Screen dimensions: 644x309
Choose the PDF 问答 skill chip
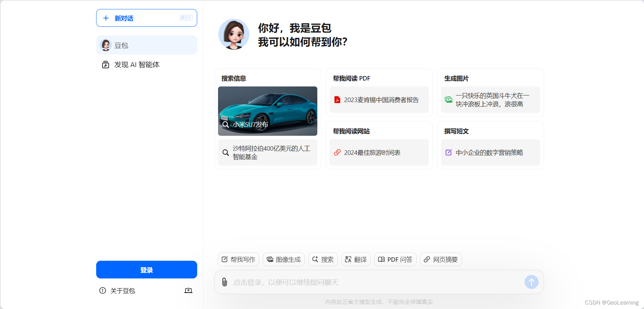395,259
